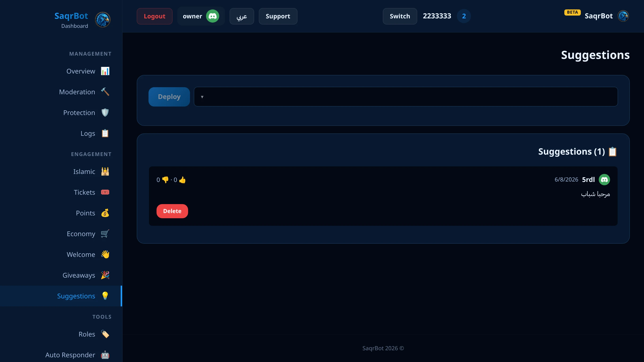644x362 pixels.
Task: Click the date 6/8/2026
Action: (566, 180)
